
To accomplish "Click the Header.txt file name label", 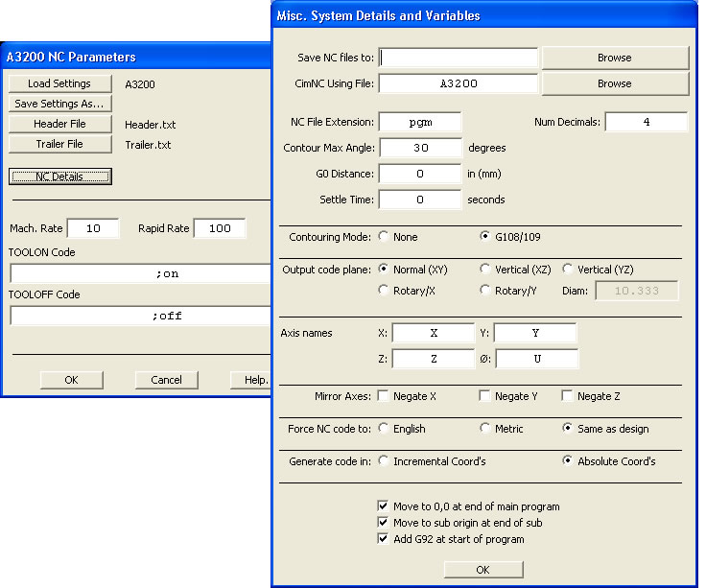I will [x=151, y=125].
